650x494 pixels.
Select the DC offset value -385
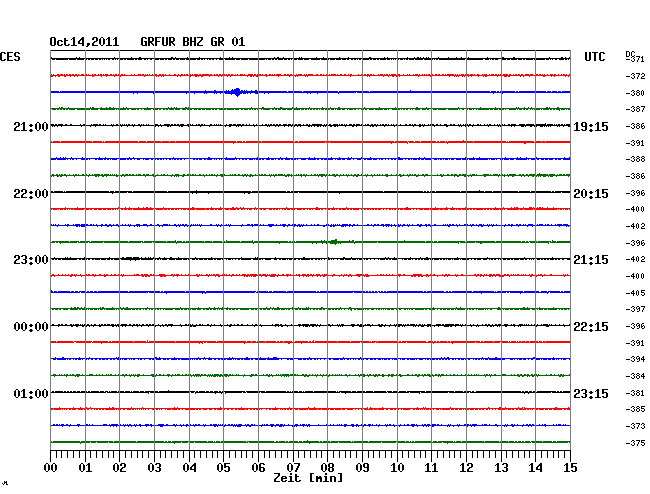[x=635, y=409]
